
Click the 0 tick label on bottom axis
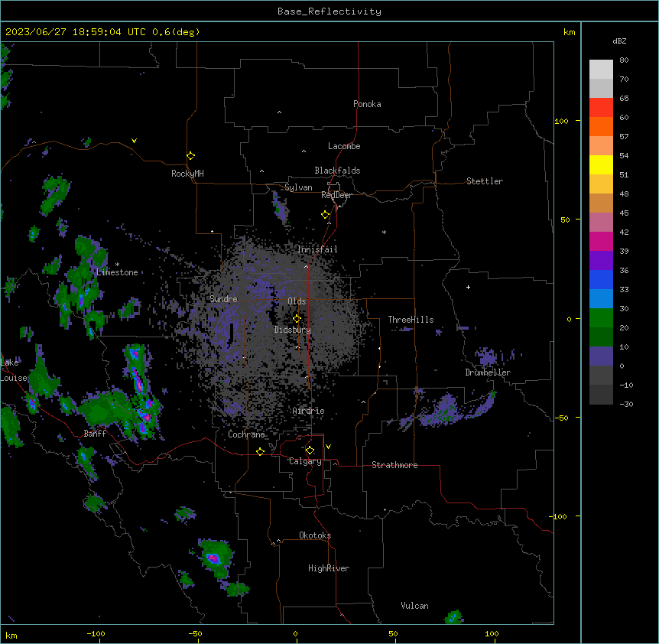tap(295, 633)
